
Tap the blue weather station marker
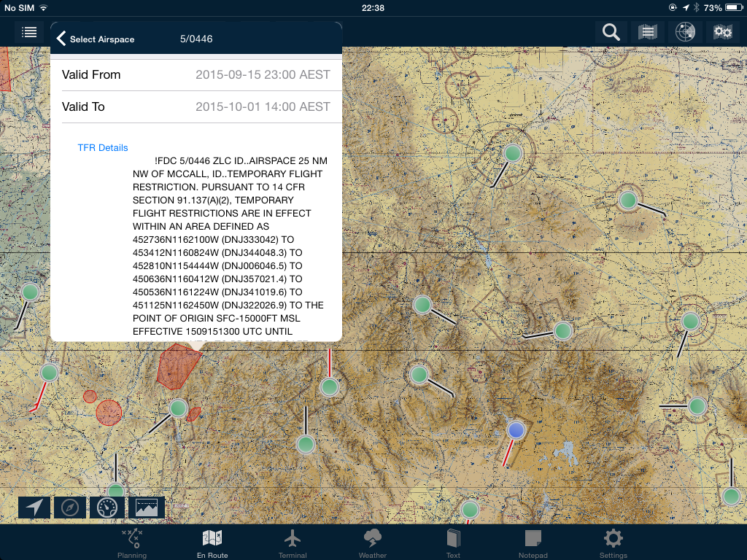click(516, 430)
